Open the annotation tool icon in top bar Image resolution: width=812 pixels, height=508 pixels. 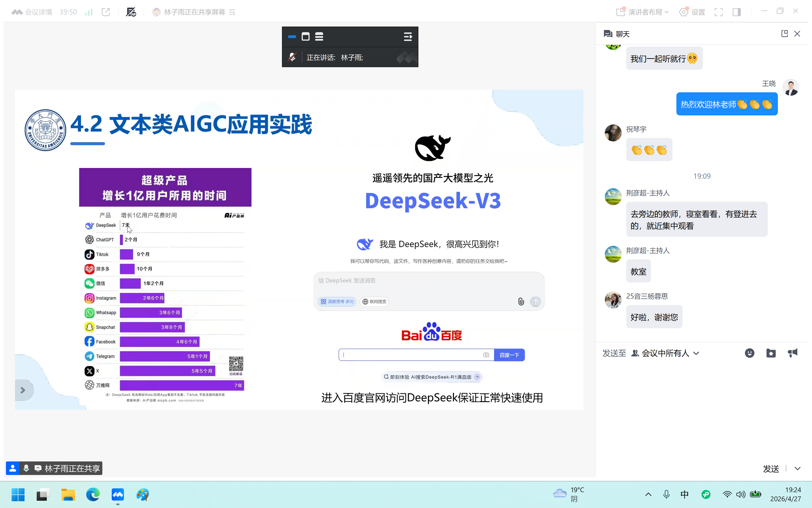[131, 12]
